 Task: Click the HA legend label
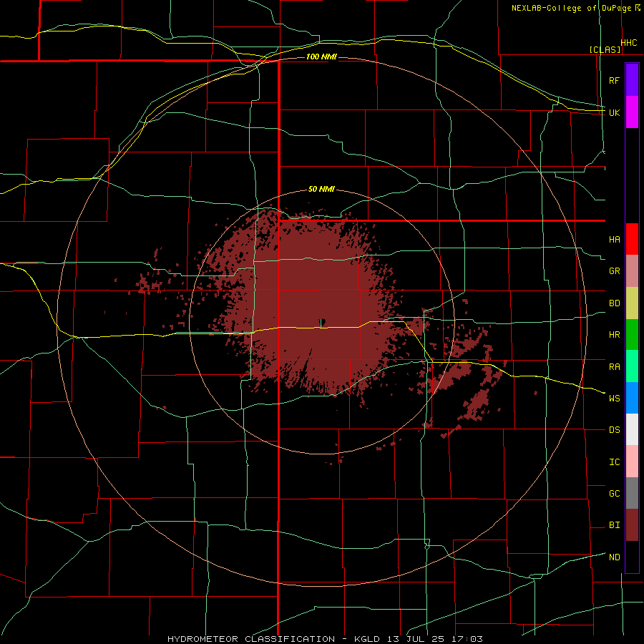click(x=614, y=239)
